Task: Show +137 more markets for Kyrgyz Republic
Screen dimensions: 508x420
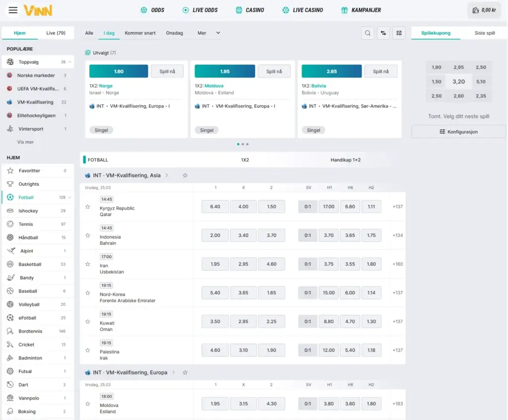Action: point(397,207)
